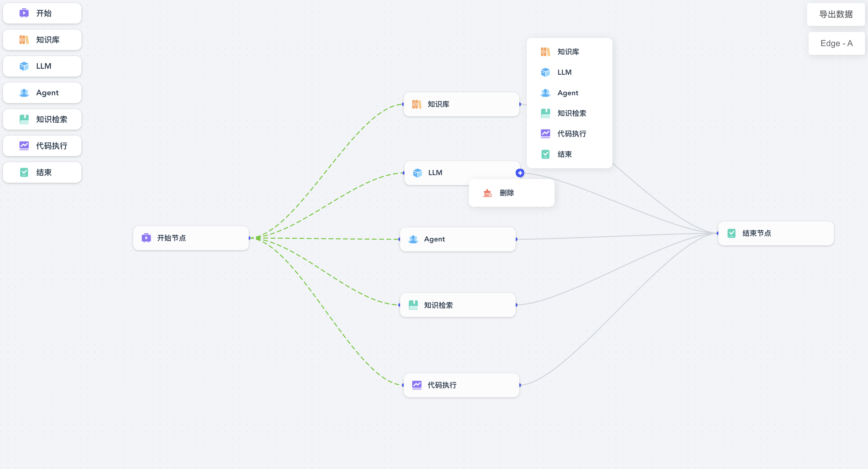Click the 知识检索 green book icon in sidebar

pyautogui.click(x=24, y=119)
